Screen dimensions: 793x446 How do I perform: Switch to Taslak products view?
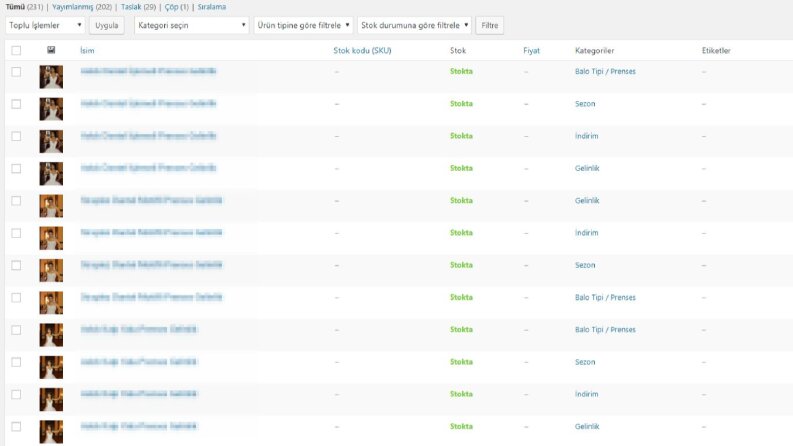click(x=131, y=7)
